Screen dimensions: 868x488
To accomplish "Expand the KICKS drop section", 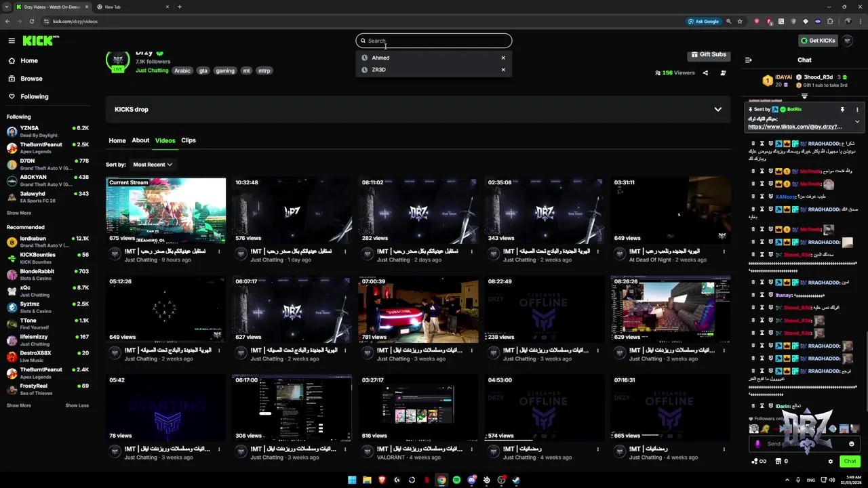I will click(x=717, y=109).
